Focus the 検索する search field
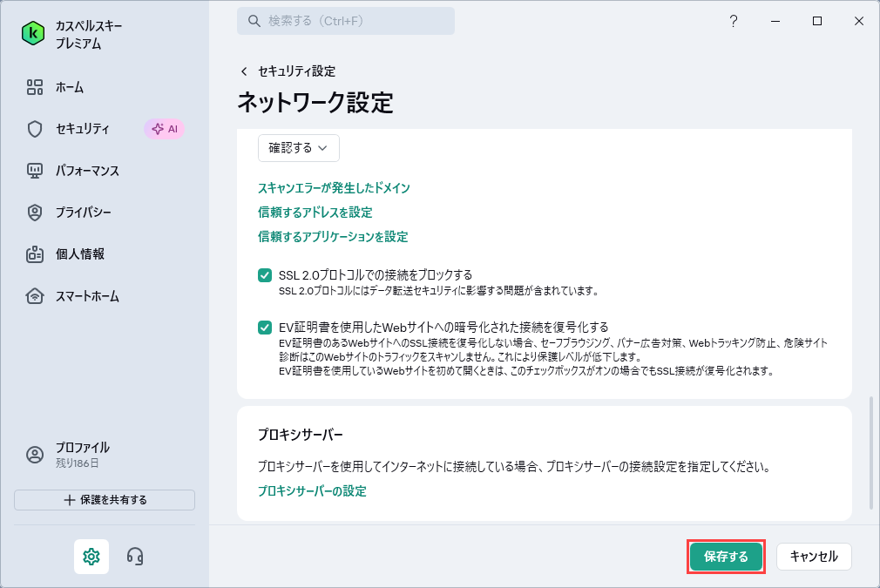The height and width of the screenshot is (588, 880). pos(346,21)
